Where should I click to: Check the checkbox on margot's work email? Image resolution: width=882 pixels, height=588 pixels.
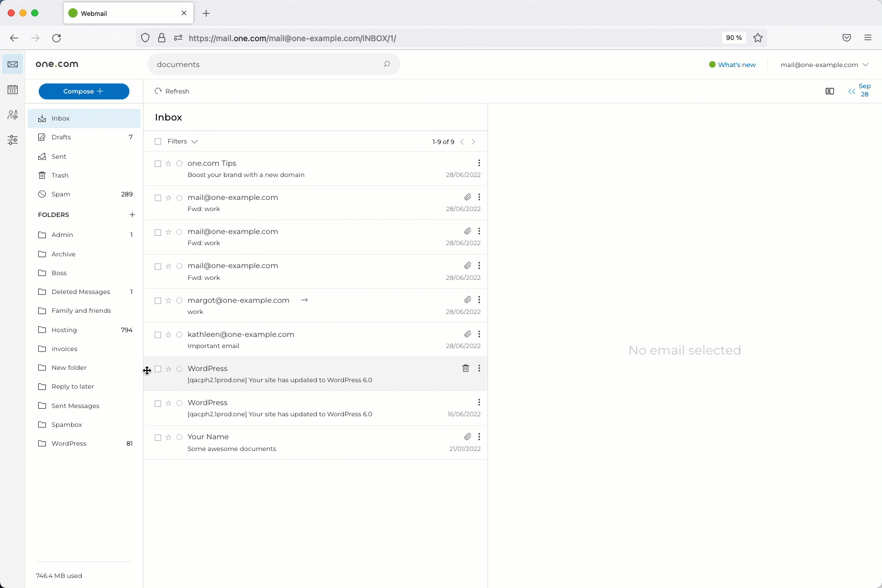coord(158,300)
